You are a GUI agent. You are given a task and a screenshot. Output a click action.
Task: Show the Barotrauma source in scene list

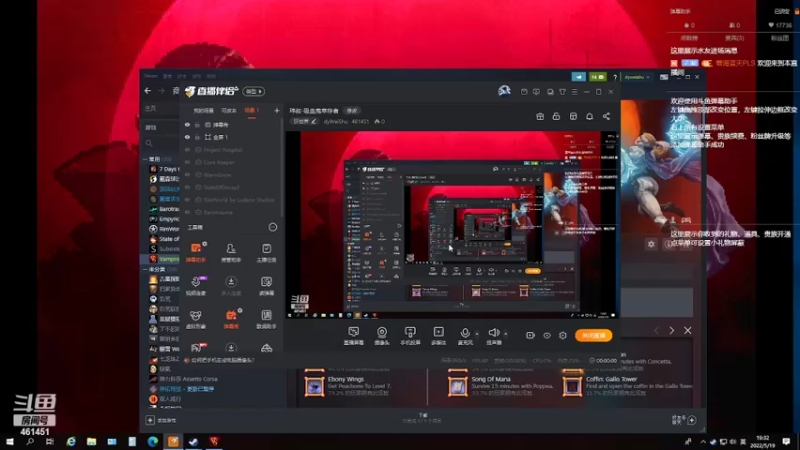[187, 212]
